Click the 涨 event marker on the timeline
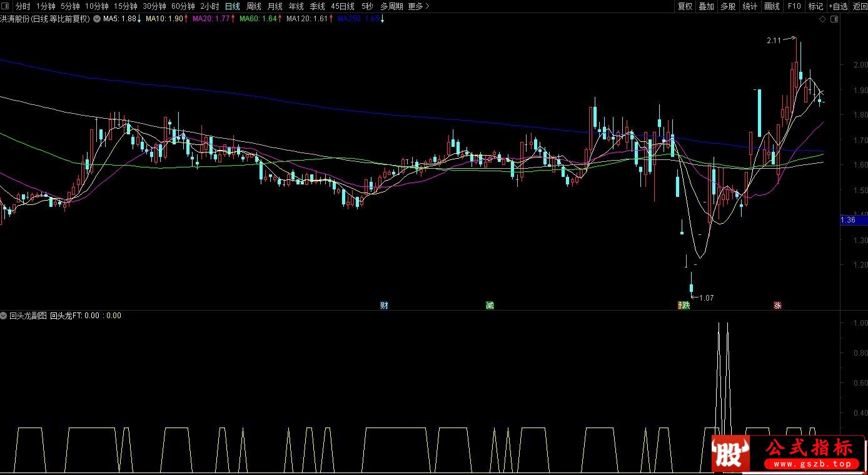The height and width of the screenshot is (475, 868). coord(777,306)
